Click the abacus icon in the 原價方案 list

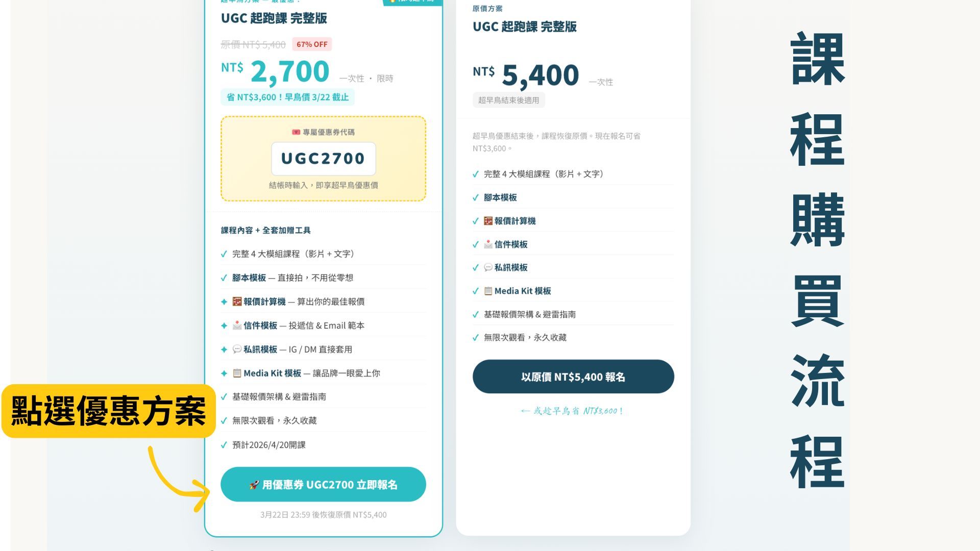click(488, 221)
